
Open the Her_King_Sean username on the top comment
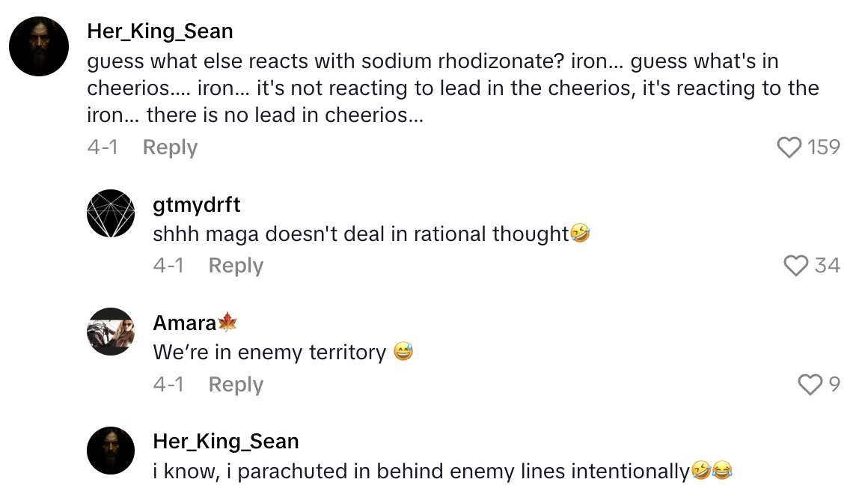coord(160,31)
